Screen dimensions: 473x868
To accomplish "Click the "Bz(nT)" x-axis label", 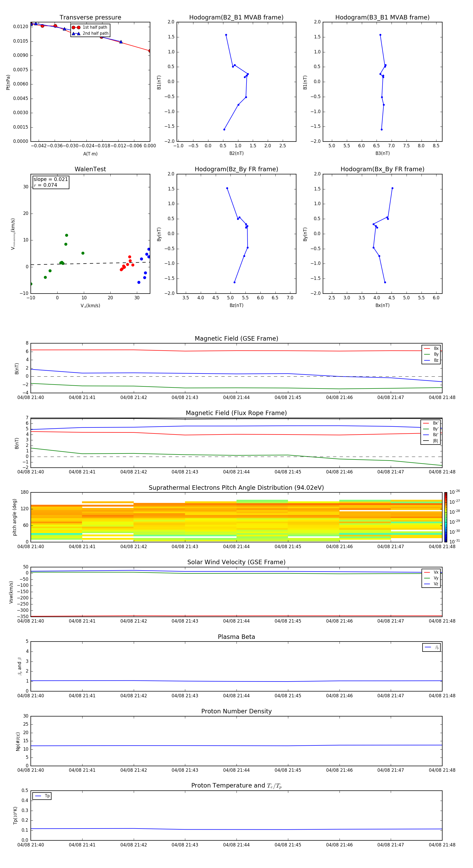I will (x=236, y=305).
